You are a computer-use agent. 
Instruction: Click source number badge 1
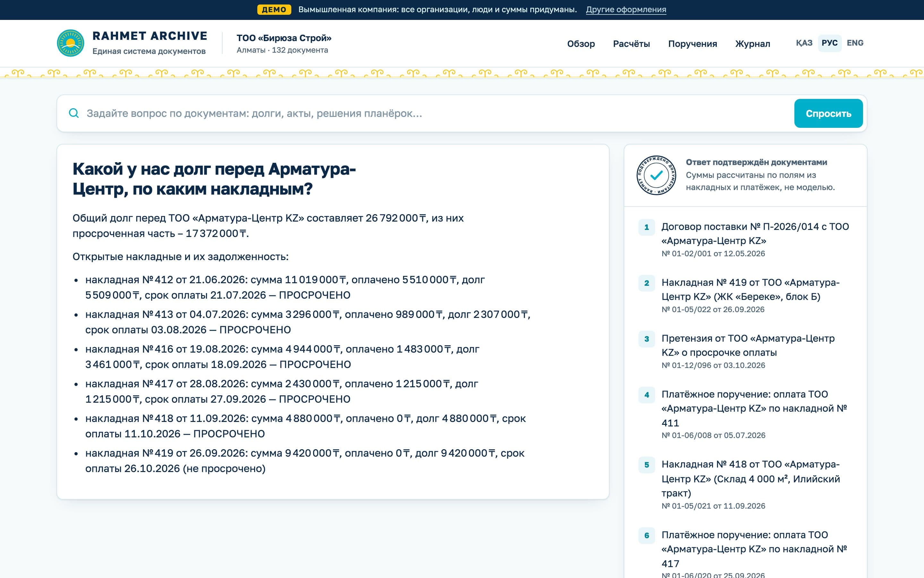[x=647, y=227]
